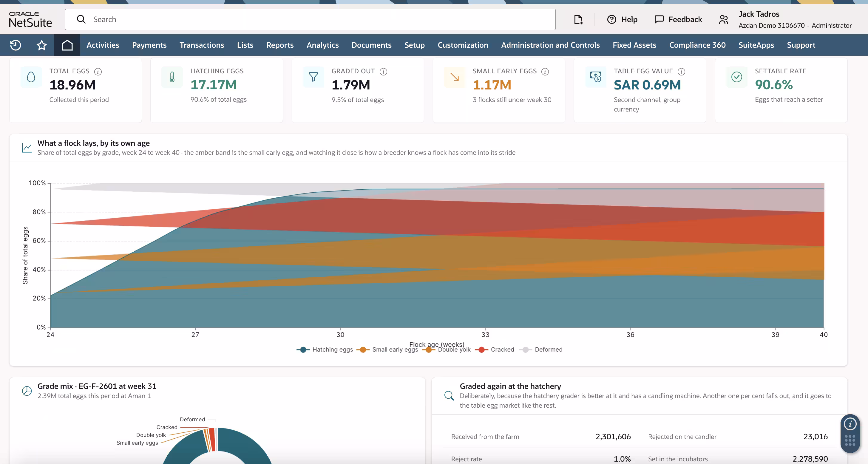This screenshot has width=868, height=464.
Task: Open the Fixed Assets menu
Action: [634, 45]
